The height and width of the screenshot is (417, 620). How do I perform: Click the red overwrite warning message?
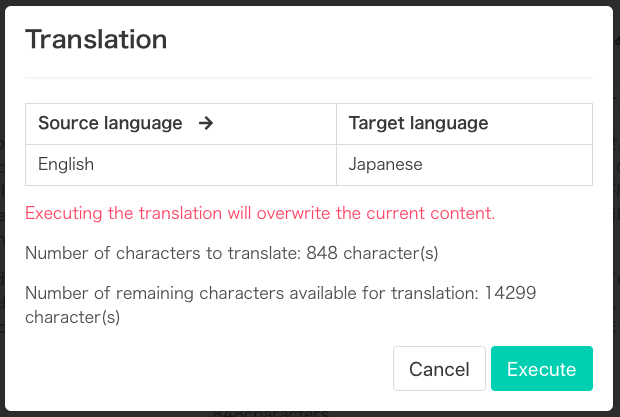[260, 213]
